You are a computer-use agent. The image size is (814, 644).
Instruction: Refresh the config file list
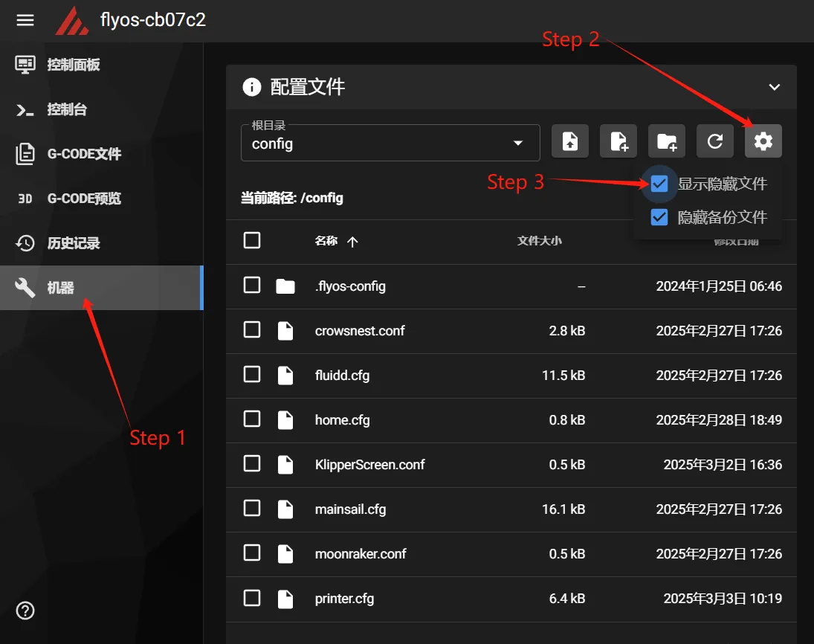715,141
